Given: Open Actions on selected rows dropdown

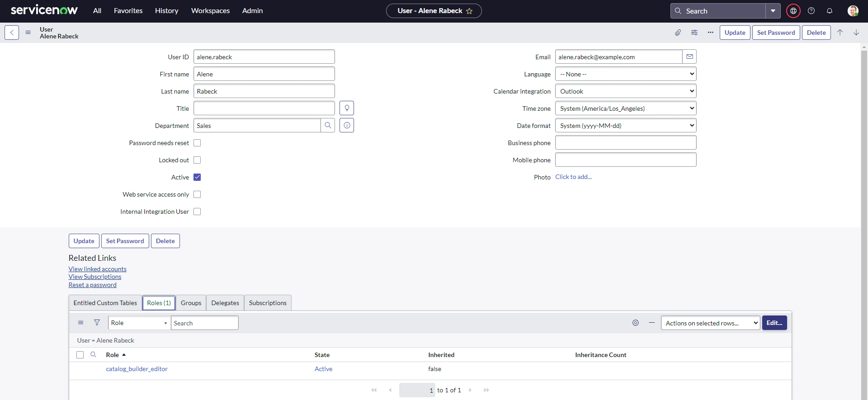Looking at the screenshot, I should coord(710,323).
